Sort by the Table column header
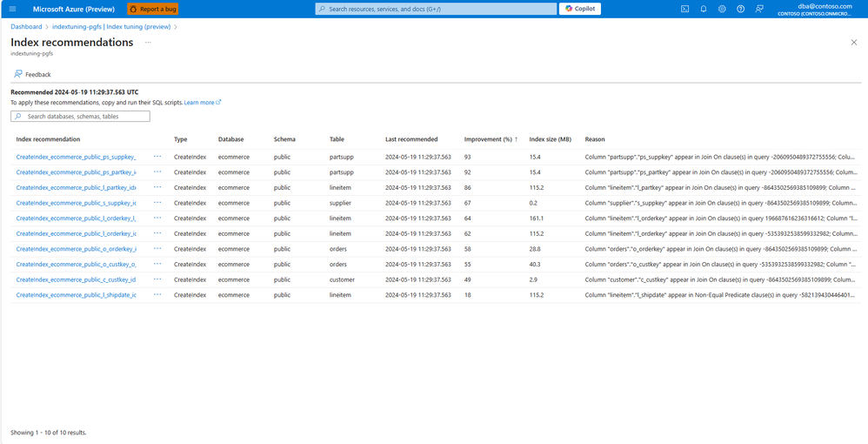The width and height of the screenshot is (868, 444). click(337, 139)
